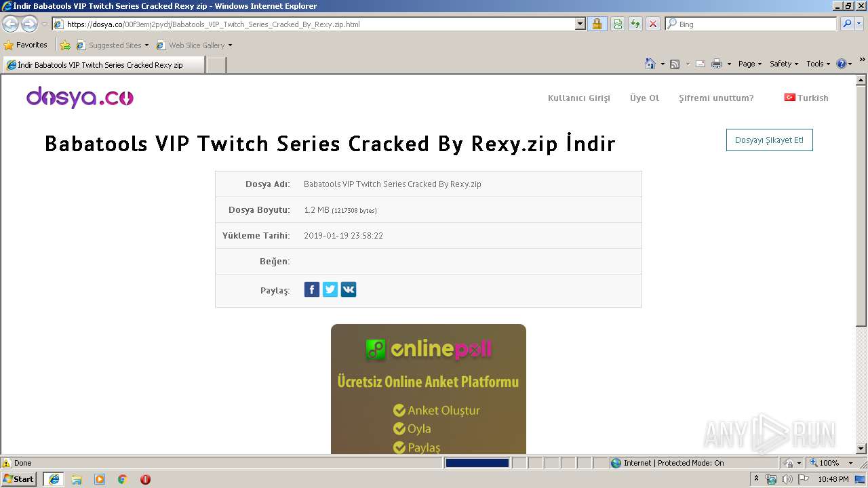Click the Stop loading X icon

(x=653, y=24)
